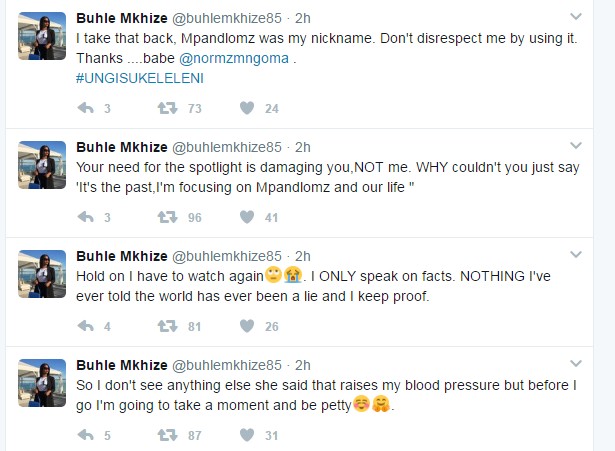Expand options for the 'spotlight' tweet
615x451 pixels.
point(576,146)
